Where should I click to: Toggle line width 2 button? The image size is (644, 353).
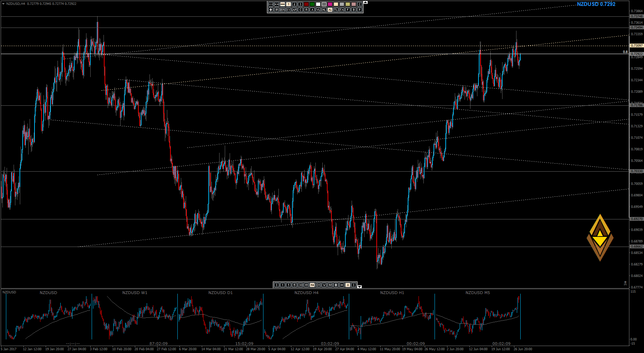(294, 4)
